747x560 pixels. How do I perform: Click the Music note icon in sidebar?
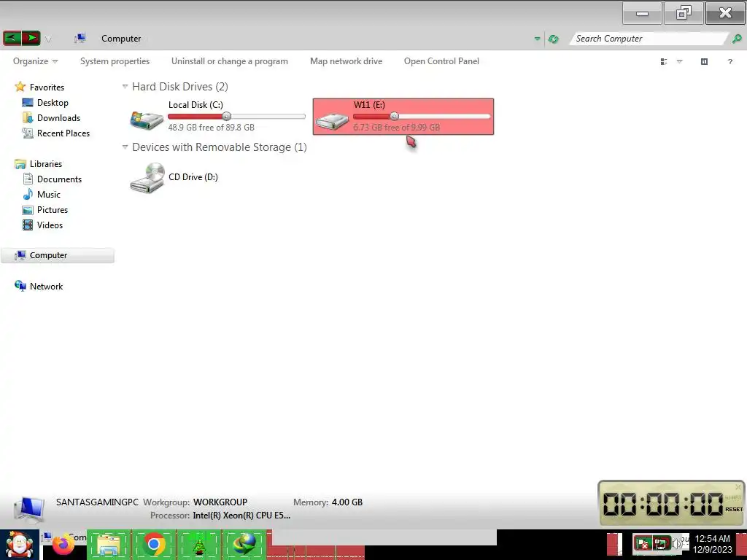pos(28,194)
